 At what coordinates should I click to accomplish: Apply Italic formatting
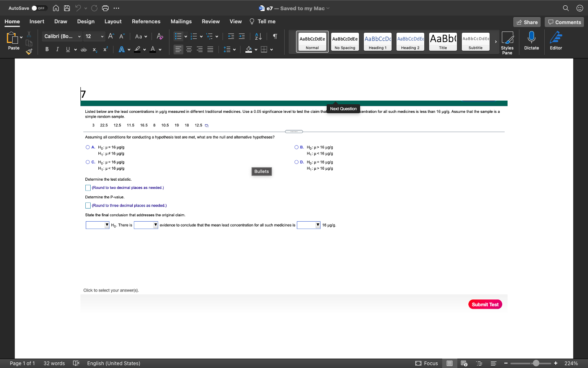[x=57, y=49]
